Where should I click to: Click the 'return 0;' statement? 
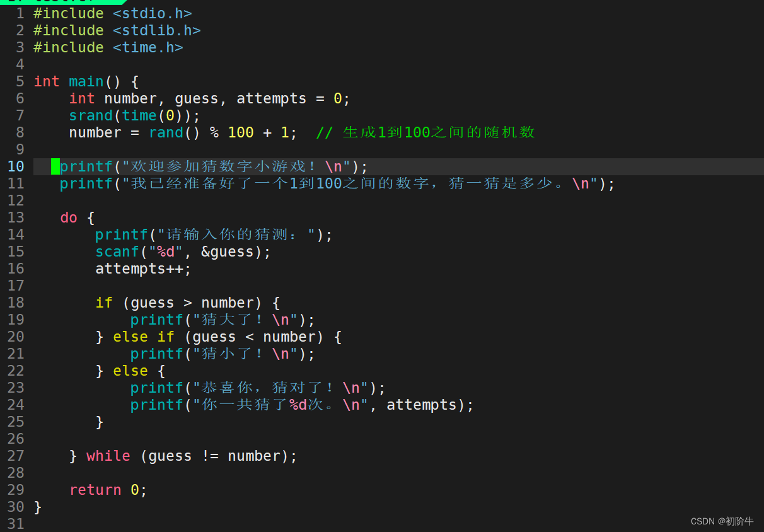pyautogui.click(x=108, y=490)
